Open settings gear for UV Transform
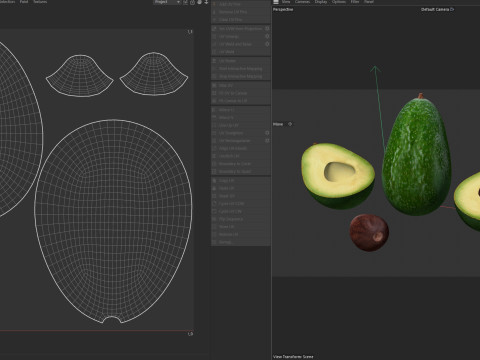 [x=267, y=133]
